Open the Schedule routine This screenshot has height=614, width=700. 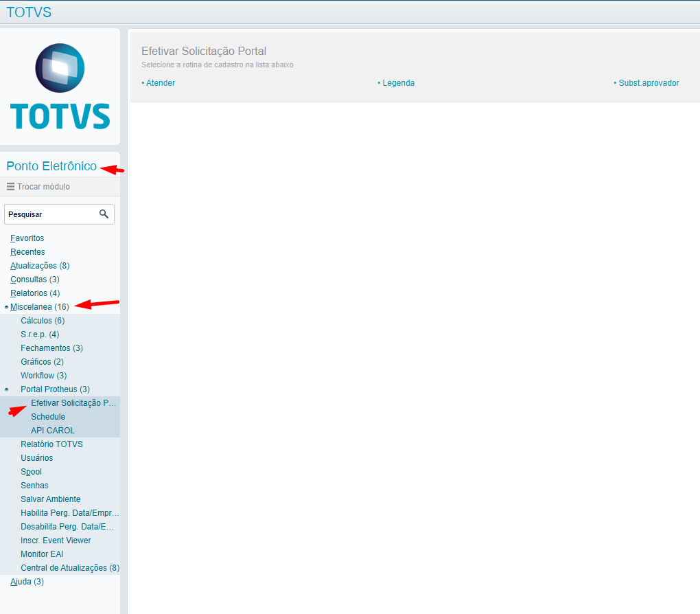(48, 417)
